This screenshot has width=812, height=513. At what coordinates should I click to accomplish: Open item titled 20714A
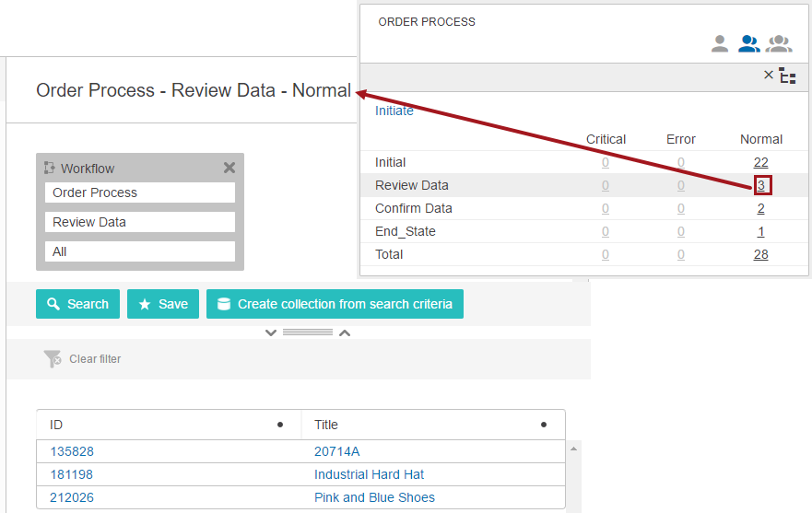pyautogui.click(x=336, y=451)
